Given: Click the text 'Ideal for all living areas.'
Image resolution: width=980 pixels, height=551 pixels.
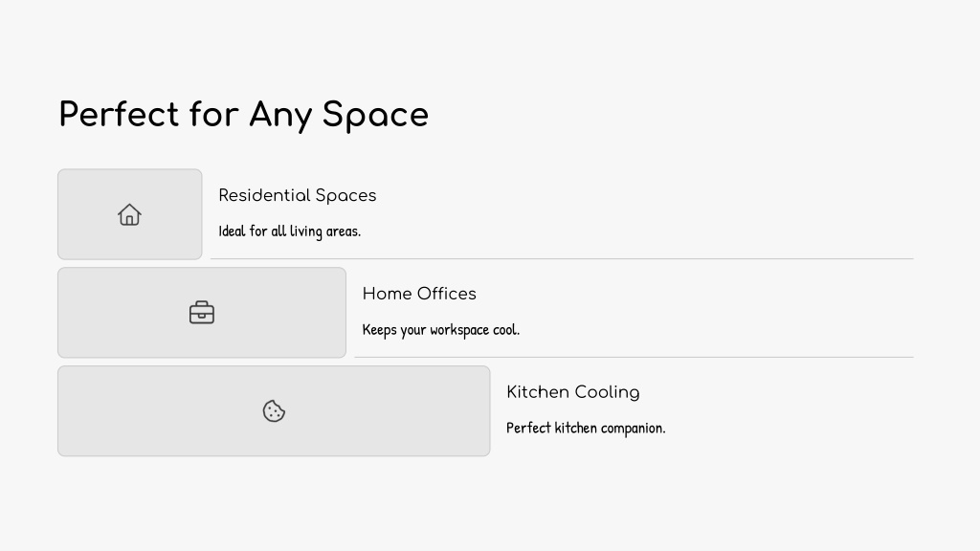Looking at the screenshot, I should (x=290, y=231).
